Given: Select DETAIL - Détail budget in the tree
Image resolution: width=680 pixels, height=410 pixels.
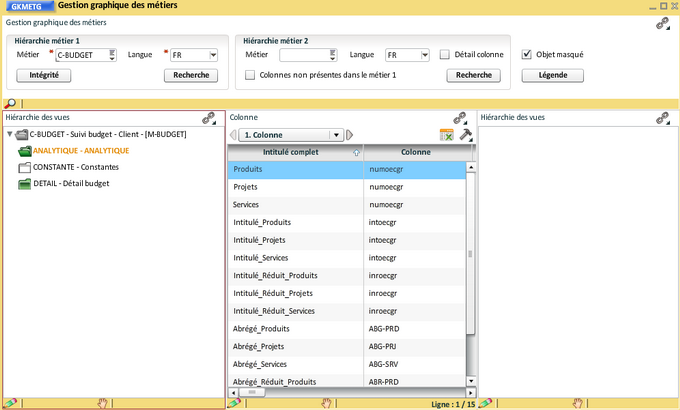Looking at the screenshot, I should click(x=71, y=183).
